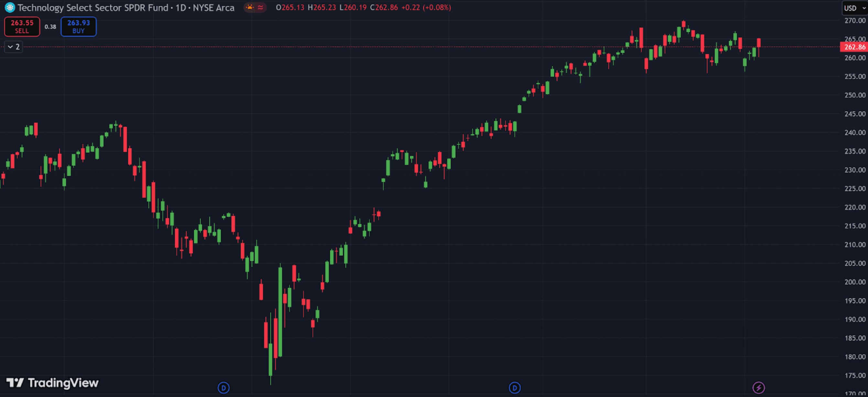Click the sun pre-market session icon
The image size is (868, 397).
pos(250,7)
